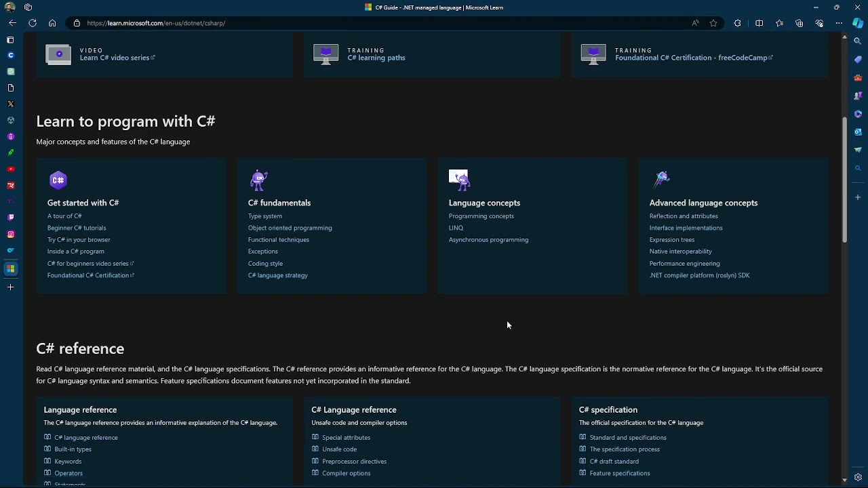
Task: Open the Type system link
Action: 265,216
